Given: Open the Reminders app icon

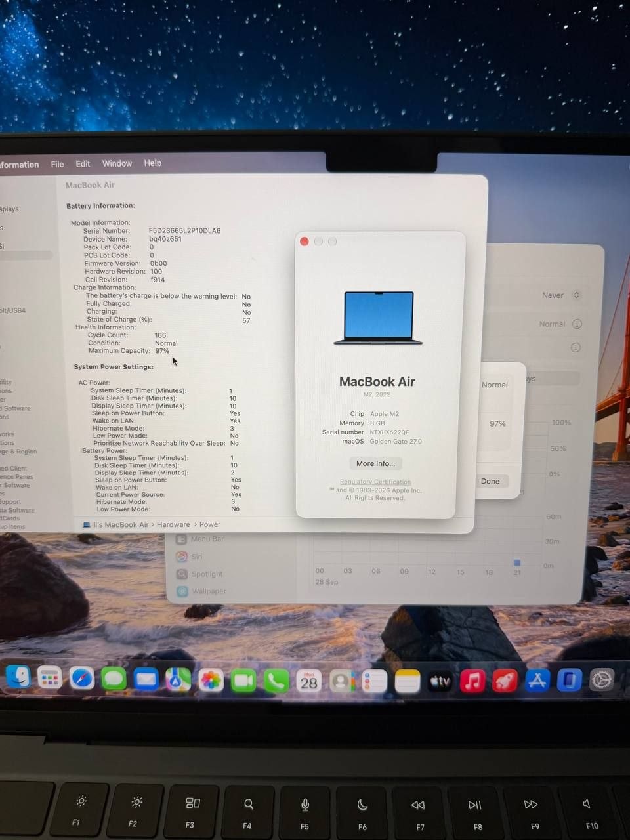Looking at the screenshot, I should tap(374, 681).
